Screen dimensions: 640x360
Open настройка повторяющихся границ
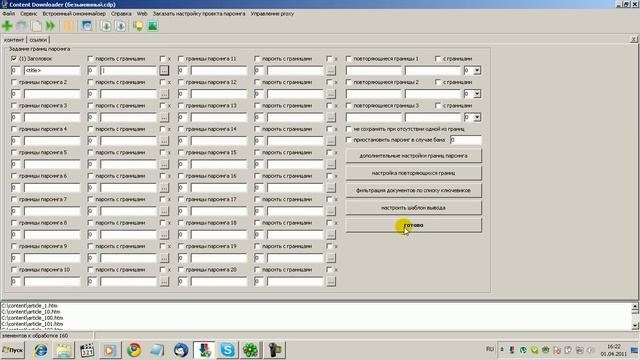(x=413, y=173)
